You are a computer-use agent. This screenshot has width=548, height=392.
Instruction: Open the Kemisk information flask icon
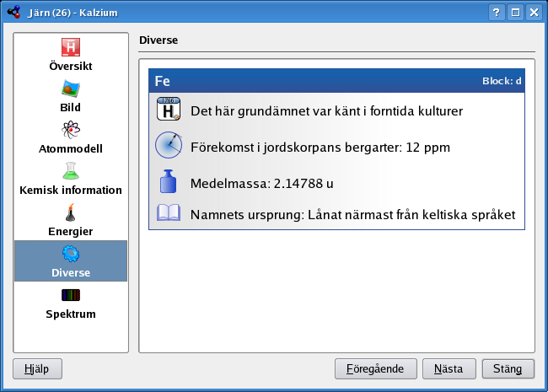(71, 171)
